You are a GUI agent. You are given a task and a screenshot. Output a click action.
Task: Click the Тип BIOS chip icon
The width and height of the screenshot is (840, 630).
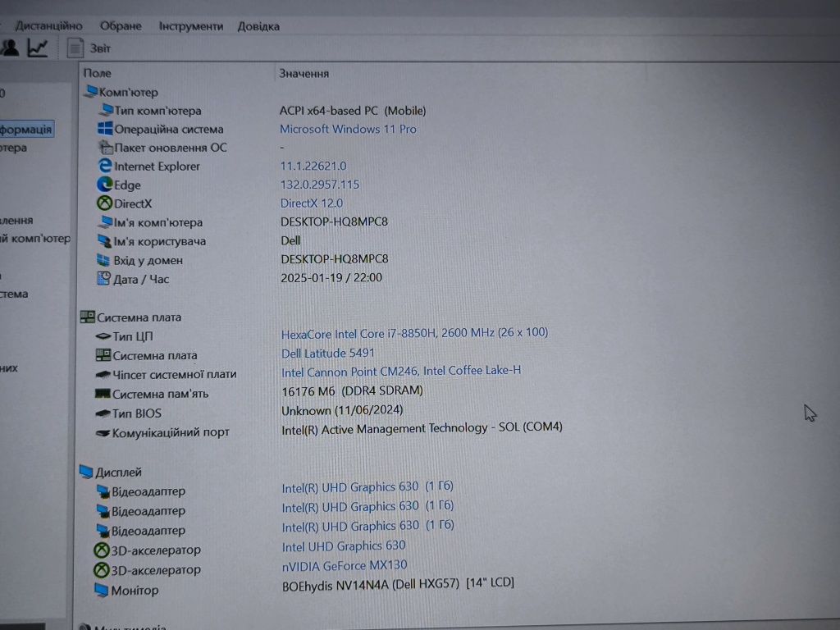coord(103,413)
